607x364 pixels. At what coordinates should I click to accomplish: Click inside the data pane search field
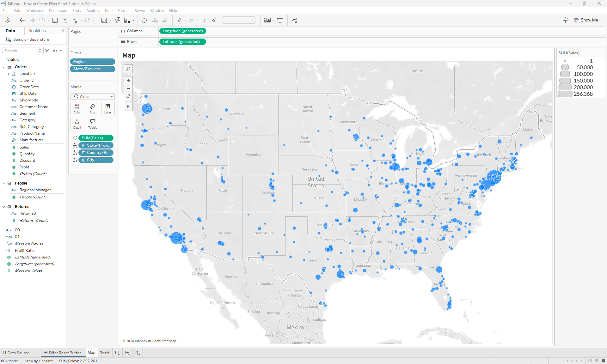[x=21, y=51]
